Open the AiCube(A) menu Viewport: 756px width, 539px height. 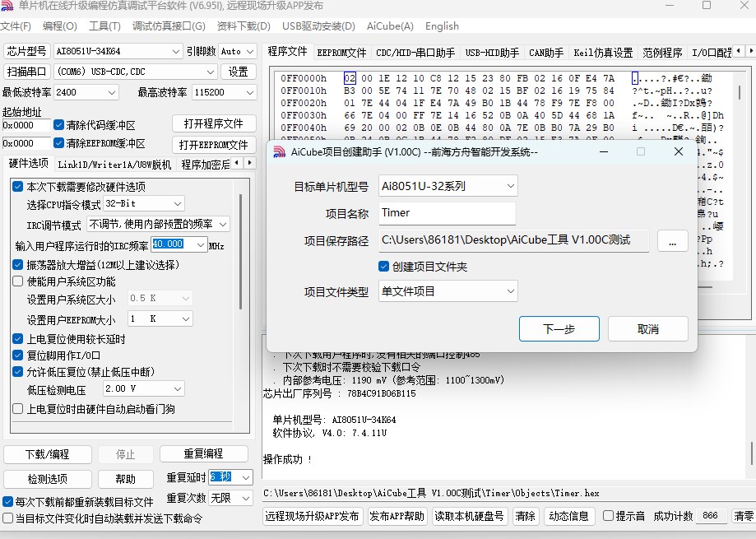[x=390, y=26]
